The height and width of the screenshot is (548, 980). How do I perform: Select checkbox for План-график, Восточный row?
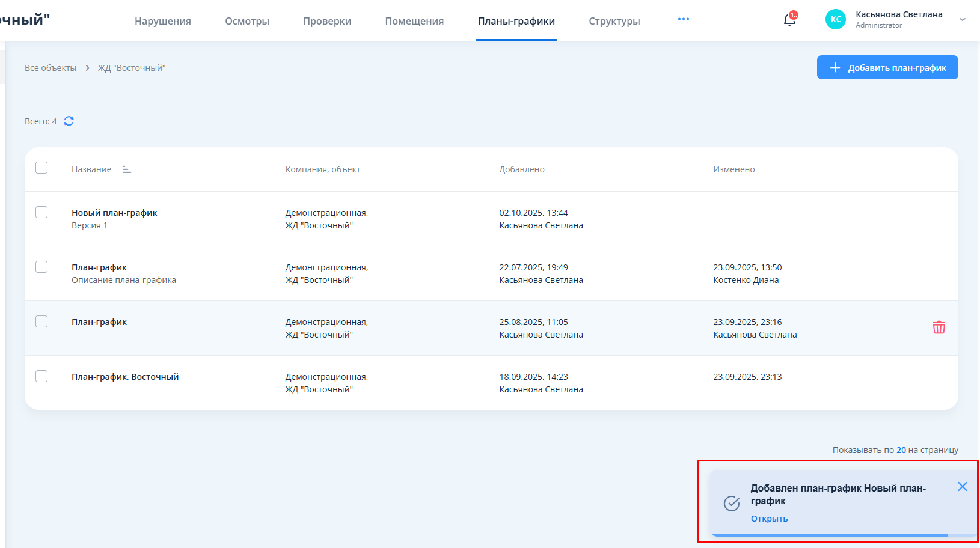[41, 376]
